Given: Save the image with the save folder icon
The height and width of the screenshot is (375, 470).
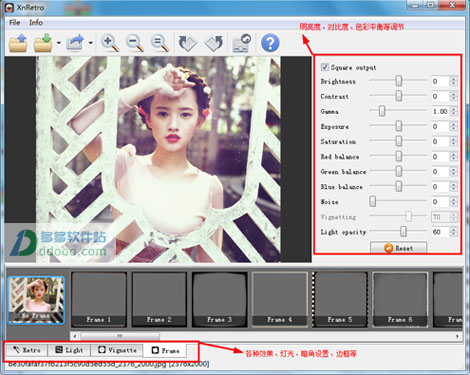Looking at the screenshot, I should point(43,43).
